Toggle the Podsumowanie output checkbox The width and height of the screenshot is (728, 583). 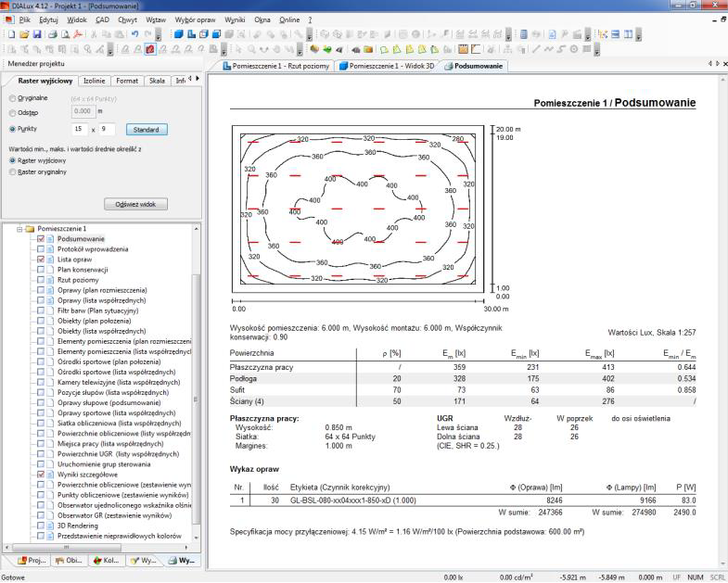41,239
